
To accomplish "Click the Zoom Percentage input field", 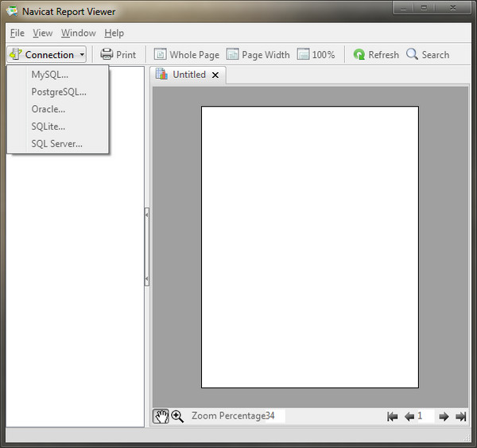I will [x=274, y=416].
